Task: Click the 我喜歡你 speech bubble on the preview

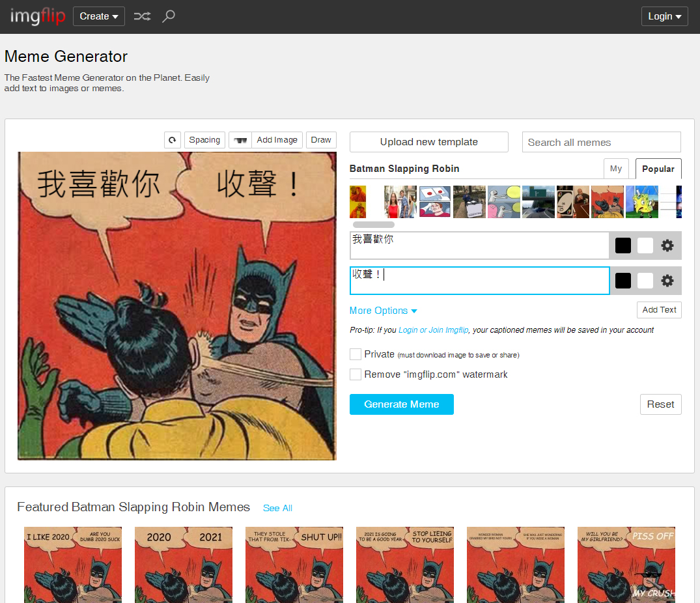Action: click(99, 184)
